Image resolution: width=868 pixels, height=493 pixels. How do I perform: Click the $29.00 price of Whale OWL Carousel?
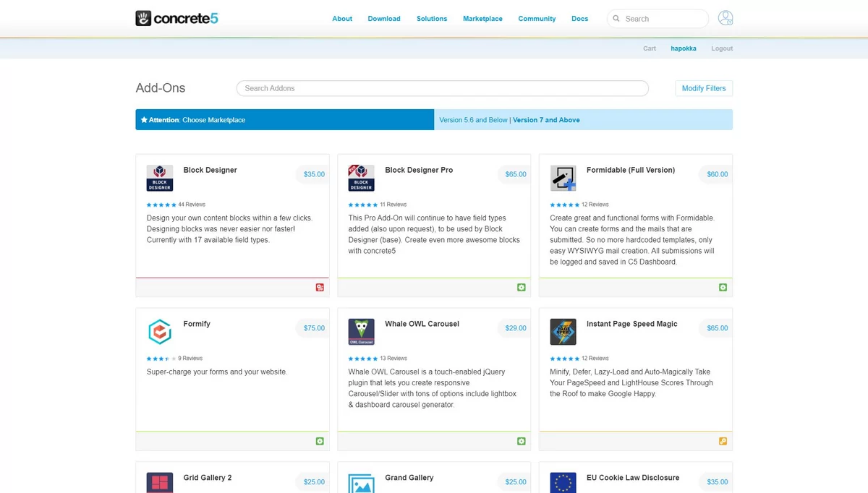516,328
